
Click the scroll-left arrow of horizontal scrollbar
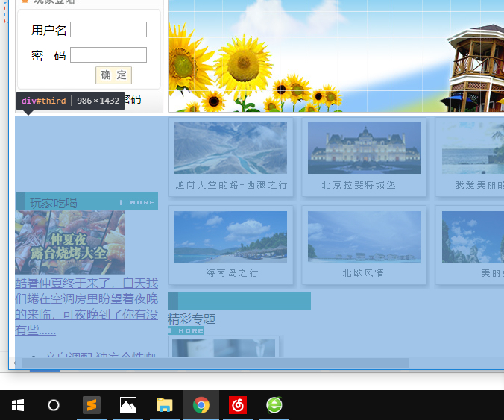(x=14, y=363)
